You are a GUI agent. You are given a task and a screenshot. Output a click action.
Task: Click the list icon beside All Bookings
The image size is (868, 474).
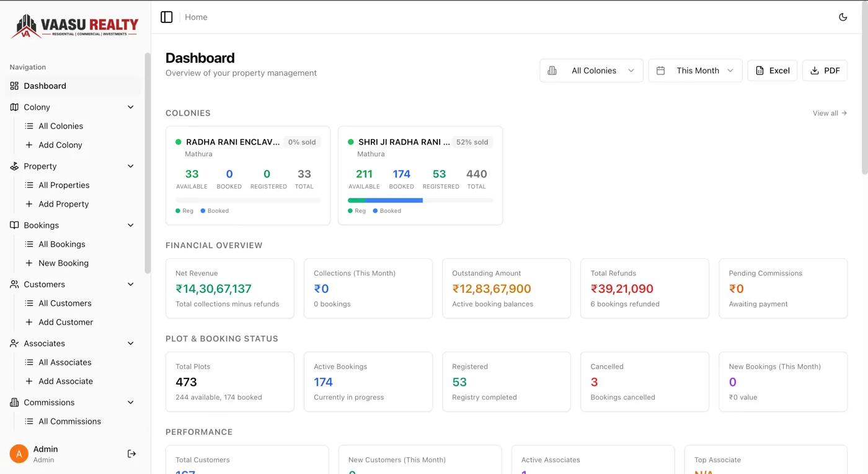[29, 244]
